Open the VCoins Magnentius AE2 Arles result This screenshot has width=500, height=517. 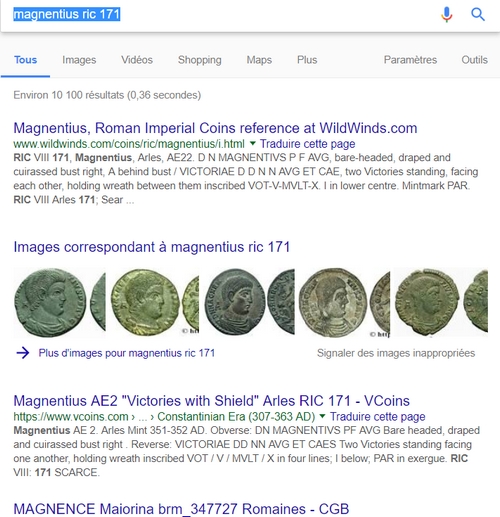coord(211,401)
